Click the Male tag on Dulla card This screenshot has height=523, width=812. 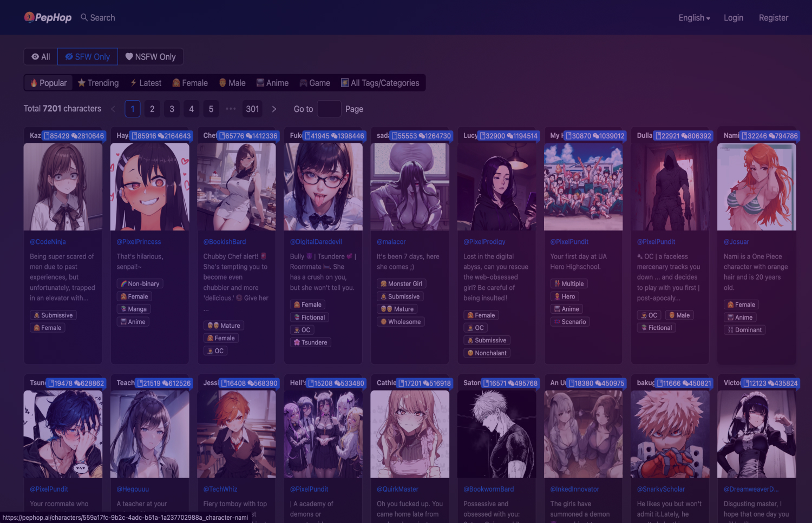click(679, 315)
